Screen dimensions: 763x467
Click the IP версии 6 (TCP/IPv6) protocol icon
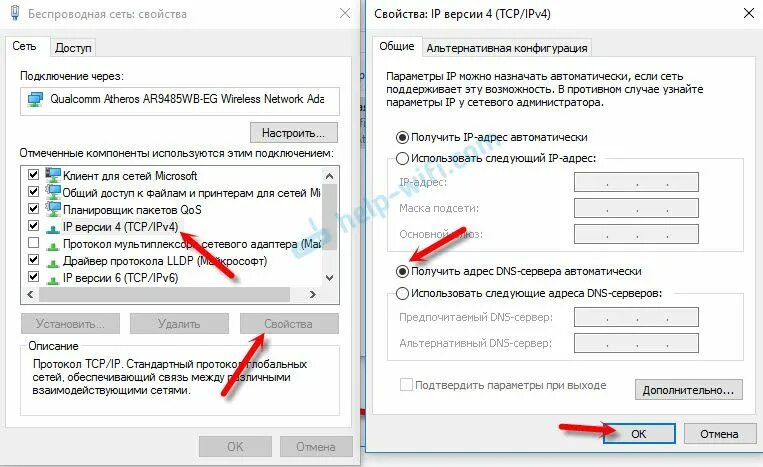(53, 279)
